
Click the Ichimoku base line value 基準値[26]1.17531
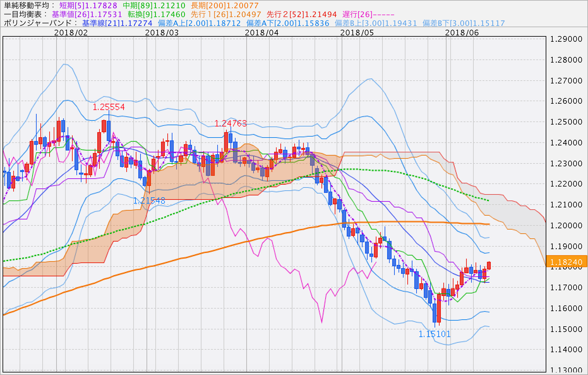coord(87,14)
